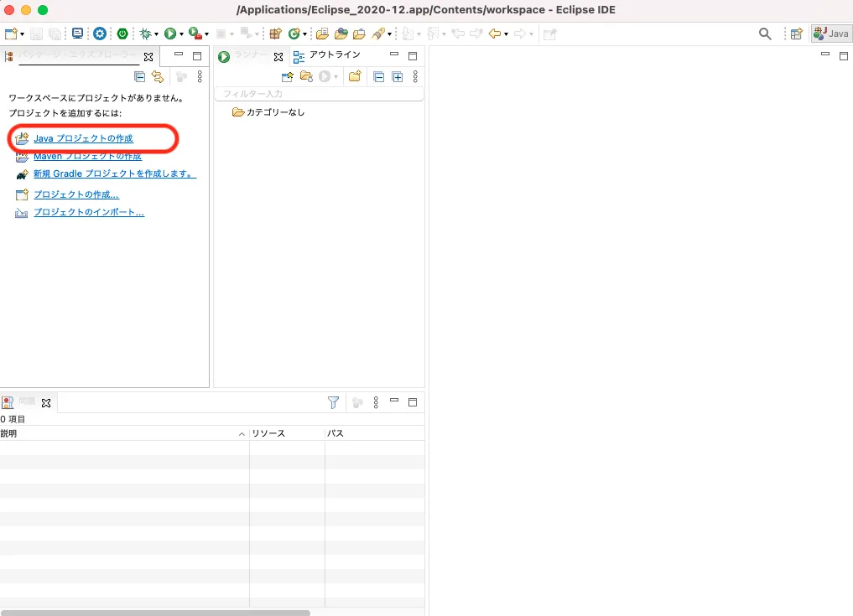The height and width of the screenshot is (616, 853).
Task: Click the Back navigation yellow arrow
Action: 495,34
